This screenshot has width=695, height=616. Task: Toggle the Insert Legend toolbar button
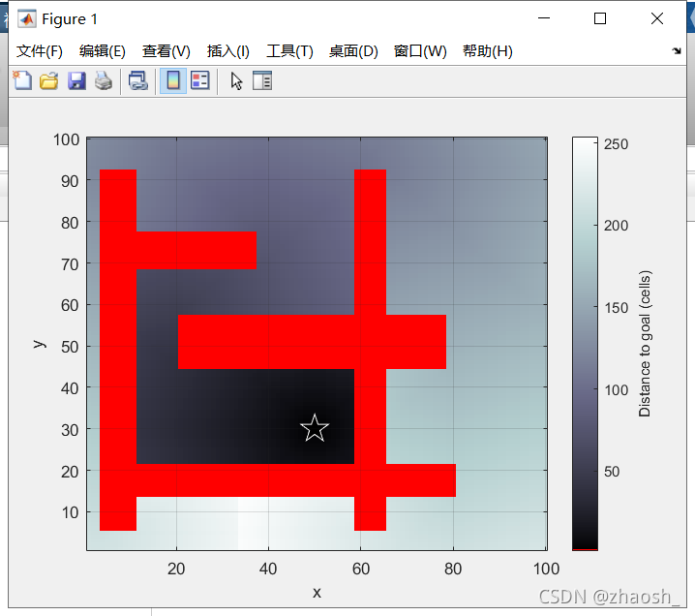(x=200, y=80)
